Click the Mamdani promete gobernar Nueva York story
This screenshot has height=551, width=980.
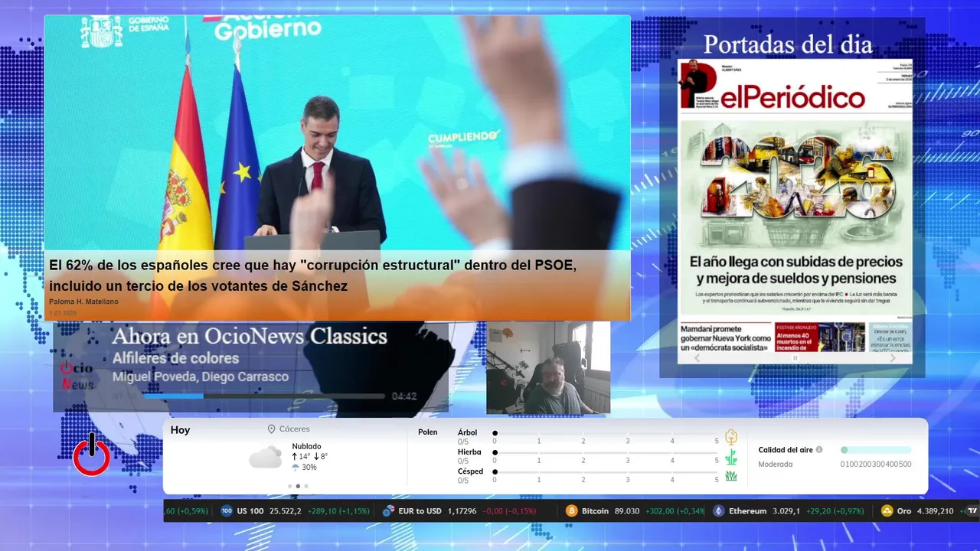click(725, 337)
